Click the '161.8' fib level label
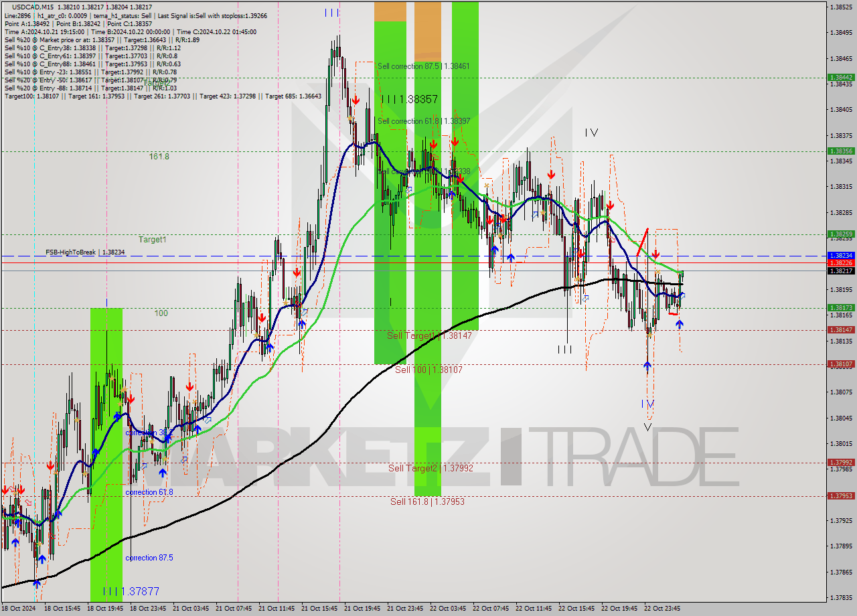Screen dimensions: 857x616 pyautogui.click(x=159, y=156)
